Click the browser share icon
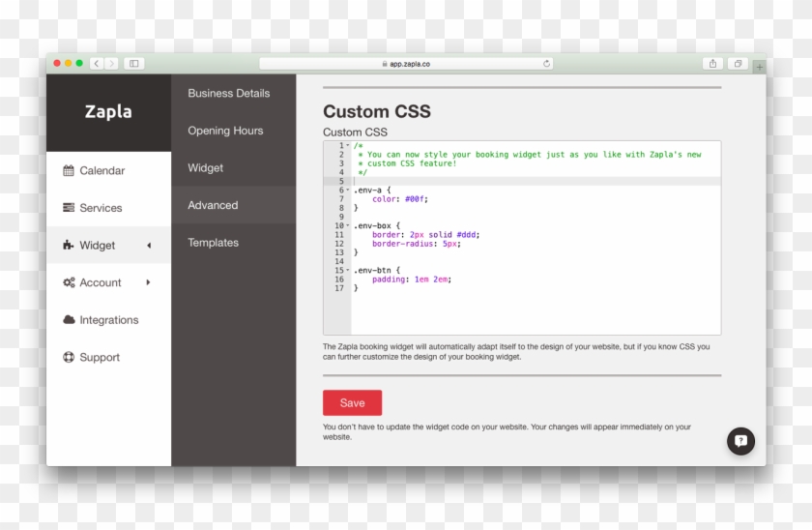The height and width of the screenshot is (530, 812). click(712, 64)
